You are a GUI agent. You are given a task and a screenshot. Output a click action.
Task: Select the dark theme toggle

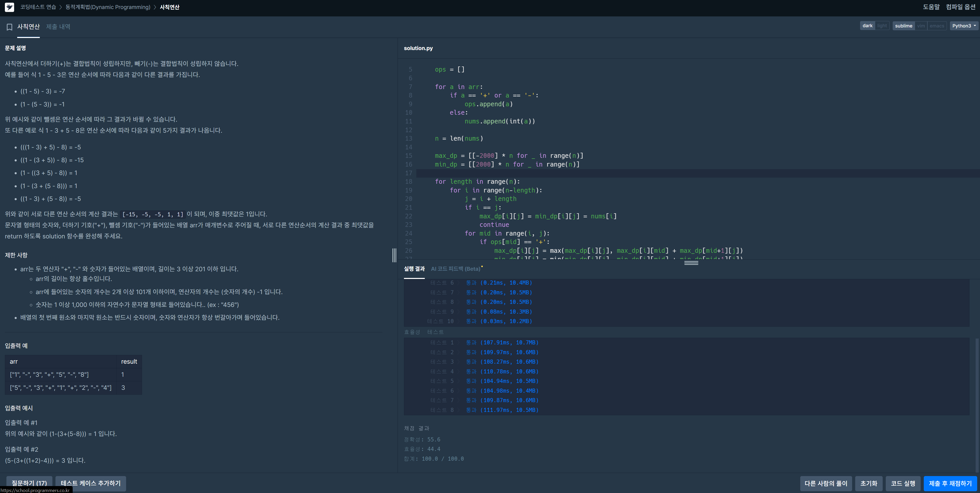[x=868, y=26]
